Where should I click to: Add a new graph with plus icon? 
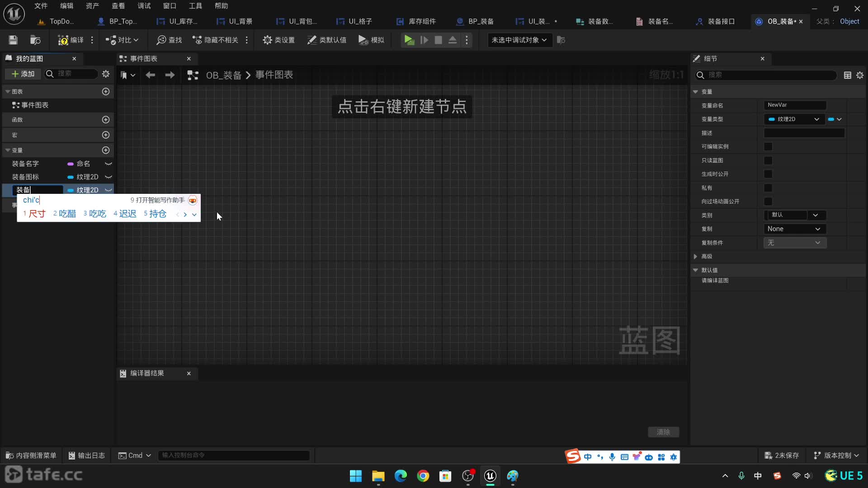pyautogui.click(x=106, y=91)
